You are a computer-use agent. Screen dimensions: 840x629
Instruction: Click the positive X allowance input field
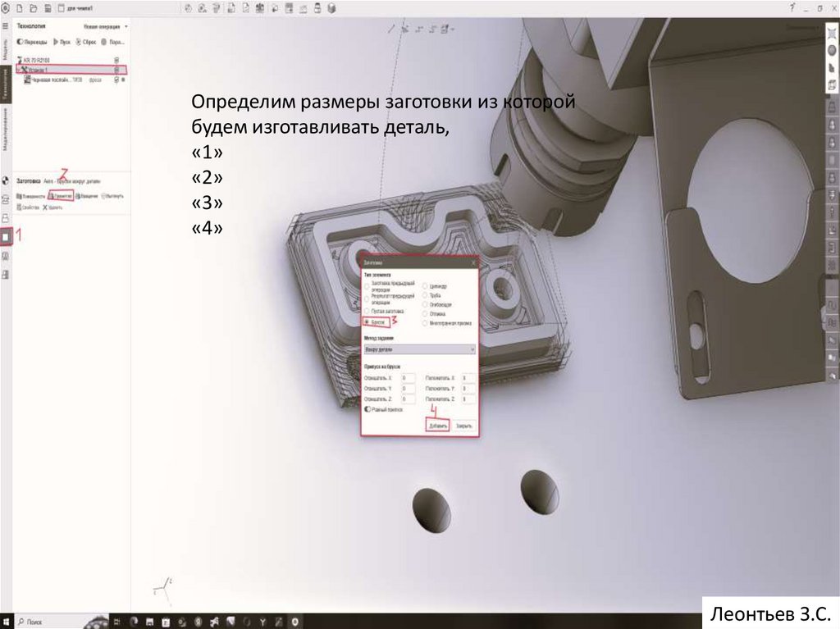pos(468,378)
